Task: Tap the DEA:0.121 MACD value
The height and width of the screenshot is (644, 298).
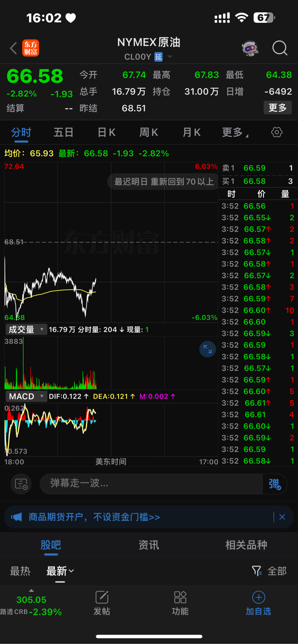Action: pos(114,396)
